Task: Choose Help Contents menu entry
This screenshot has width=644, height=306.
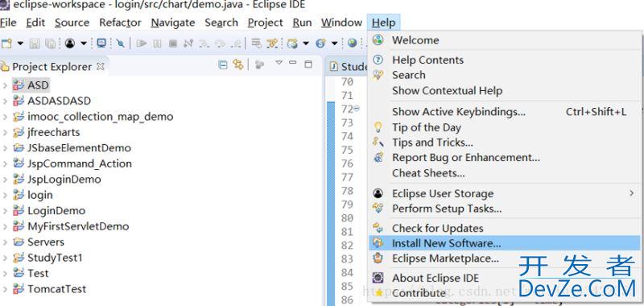Action: pyautogui.click(x=505, y=60)
